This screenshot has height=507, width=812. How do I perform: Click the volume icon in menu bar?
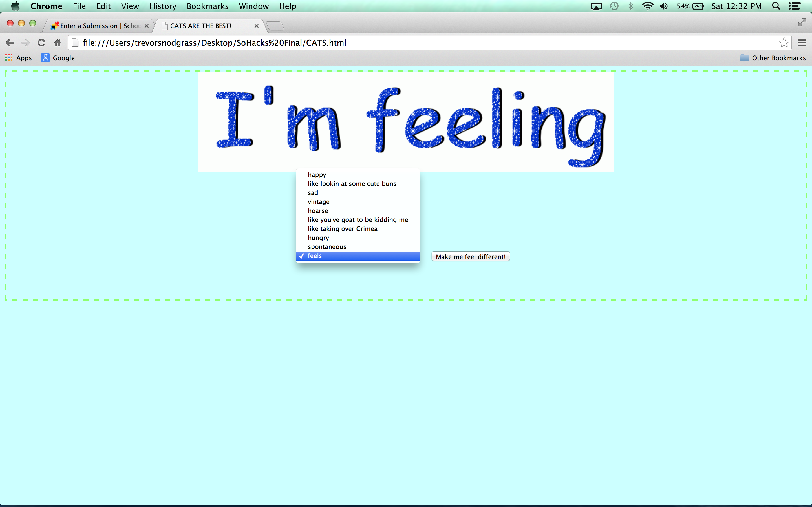(663, 6)
